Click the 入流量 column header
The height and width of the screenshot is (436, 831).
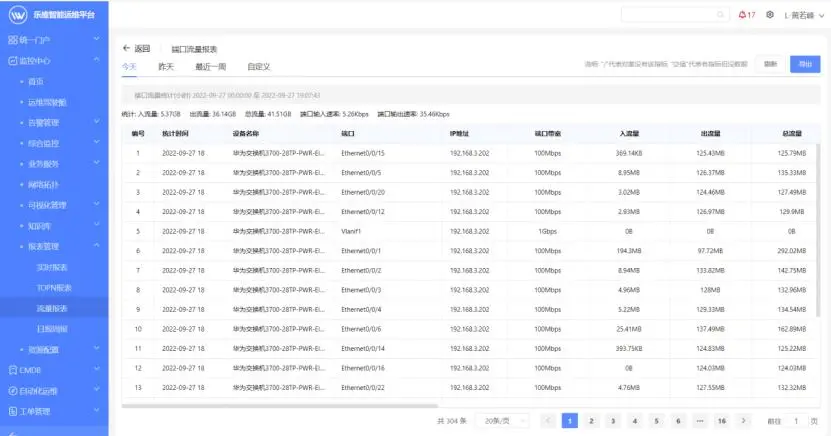(x=629, y=134)
